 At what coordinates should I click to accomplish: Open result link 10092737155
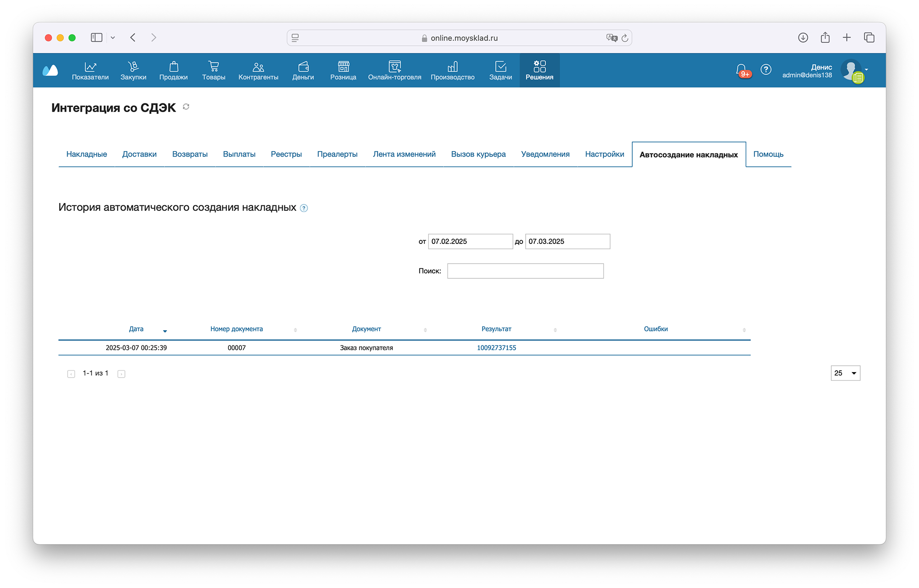click(496, 348)
